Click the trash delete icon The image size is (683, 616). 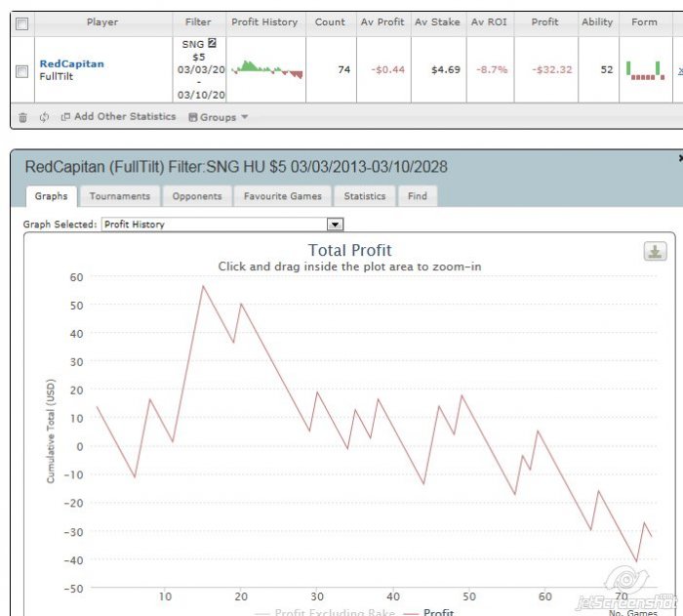(x=23, y=117)
